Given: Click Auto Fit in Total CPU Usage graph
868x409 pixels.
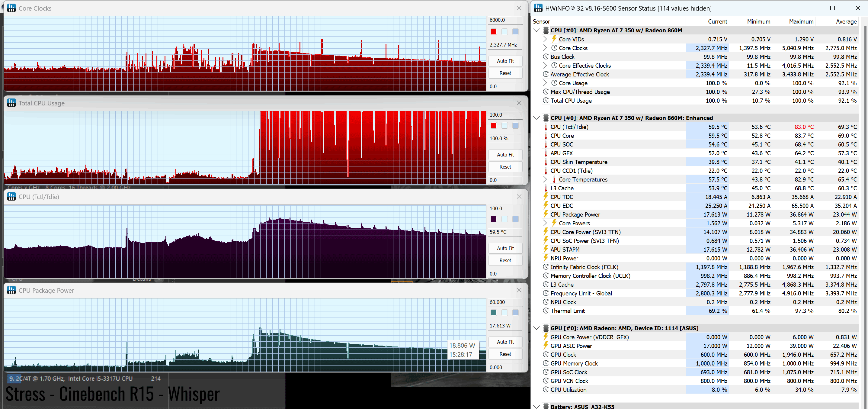Looking at the screenshot, I should coord(505,155).
